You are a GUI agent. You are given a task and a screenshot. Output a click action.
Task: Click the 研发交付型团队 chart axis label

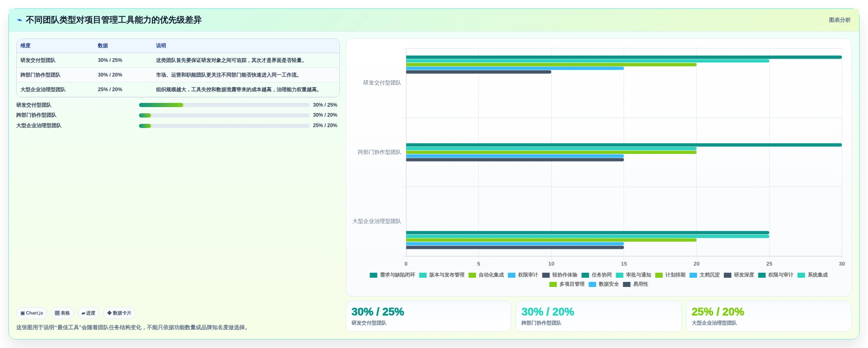tap(382, 83)
